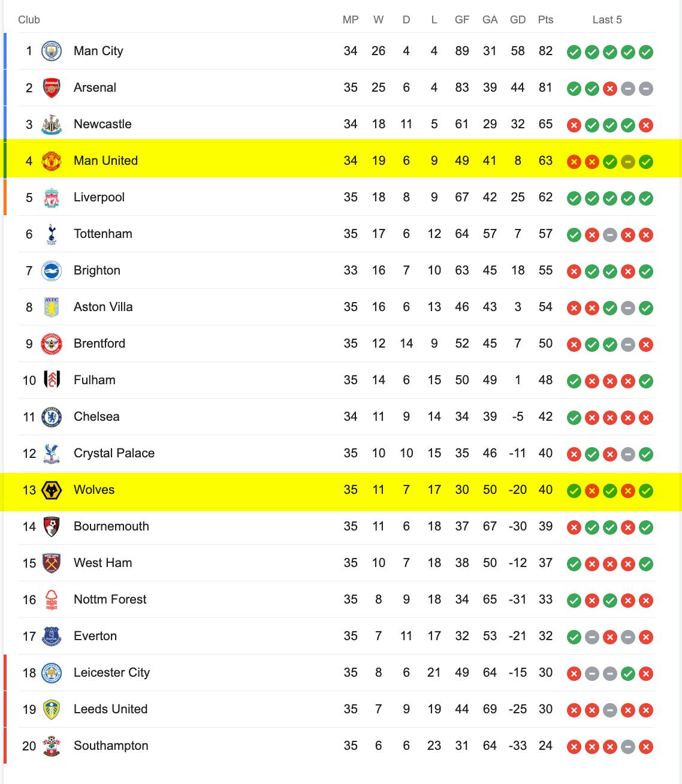Image resolution: width=682 pixels, height=784 pixels.
Task: Click the Chelsea club crest
Action: point(52,417)
